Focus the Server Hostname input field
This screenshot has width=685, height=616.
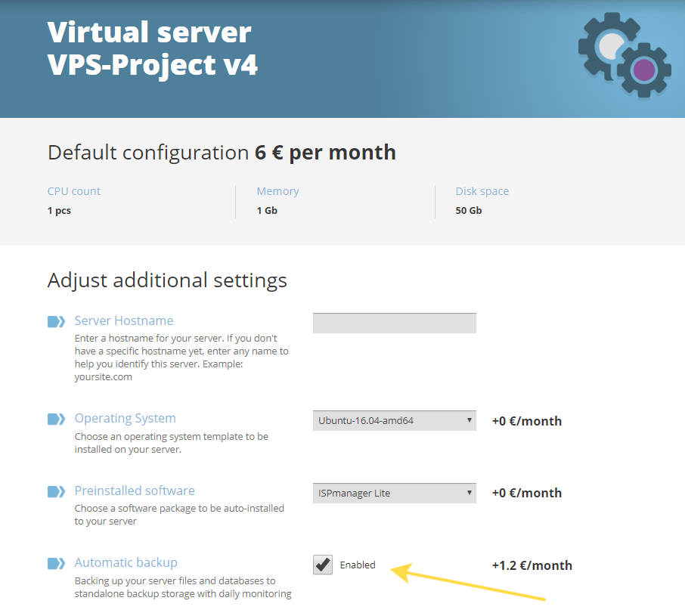(395, 323)
